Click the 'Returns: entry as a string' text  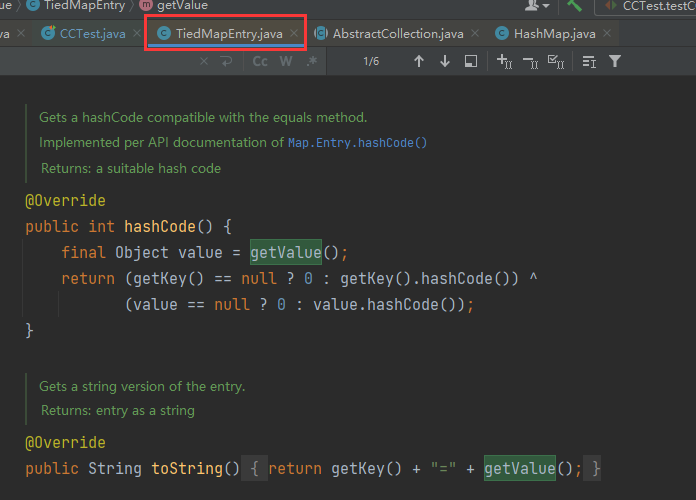(x=118, y=410)
